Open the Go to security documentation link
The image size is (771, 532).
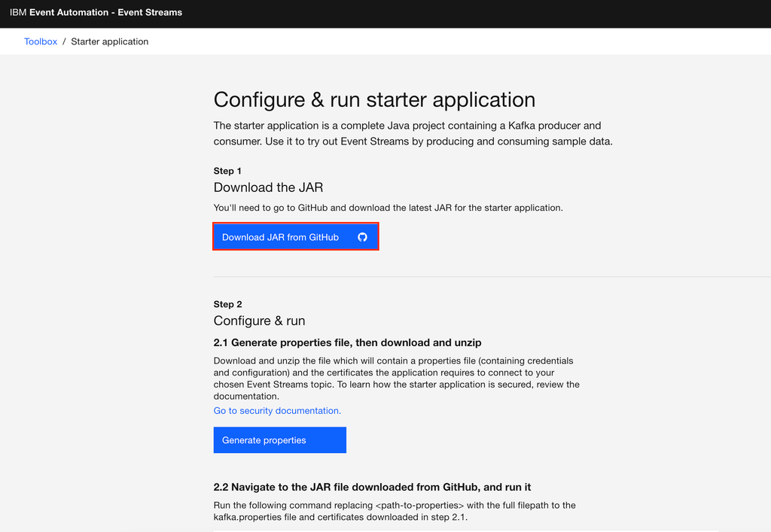pyautogui.click(x=277, y=411)
